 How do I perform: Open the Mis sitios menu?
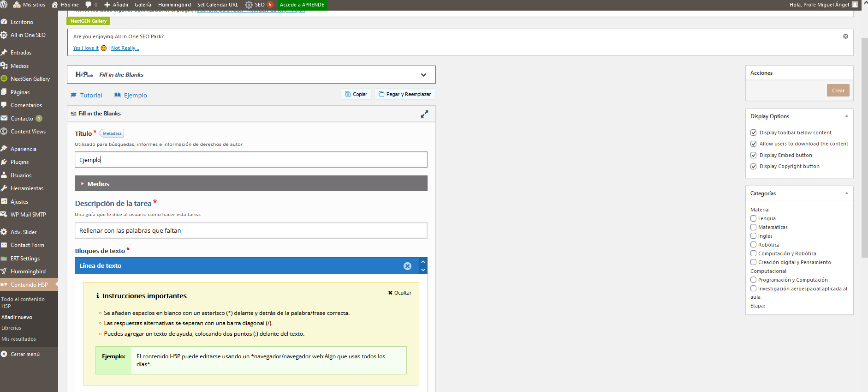[x=29, y=5]
